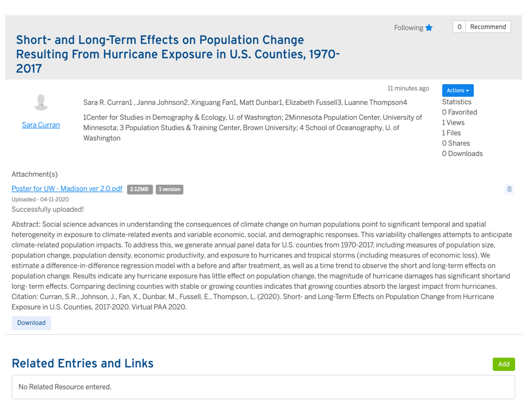The image size is (532, 413).
Task: Click Sara Curran's profile avatar
Action: (41, 102)
